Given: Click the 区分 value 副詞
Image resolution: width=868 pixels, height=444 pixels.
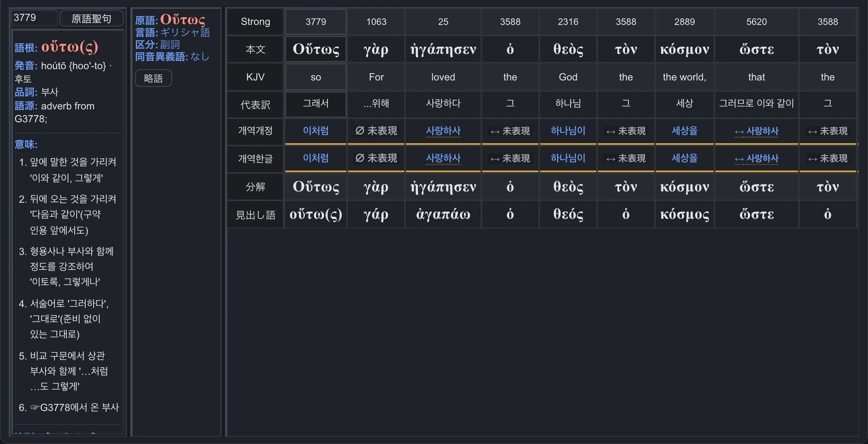Looking at the screenshot, I should click(x=170, y=44).
